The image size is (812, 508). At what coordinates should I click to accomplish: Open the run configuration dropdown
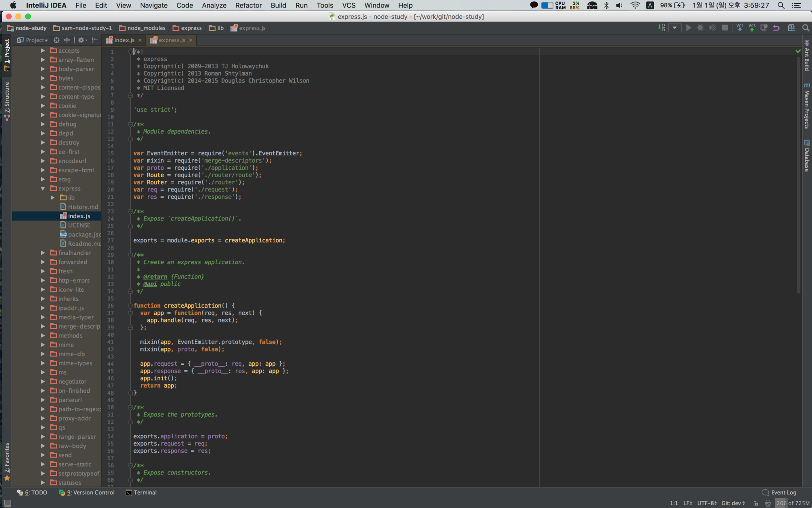coord(675,28)
